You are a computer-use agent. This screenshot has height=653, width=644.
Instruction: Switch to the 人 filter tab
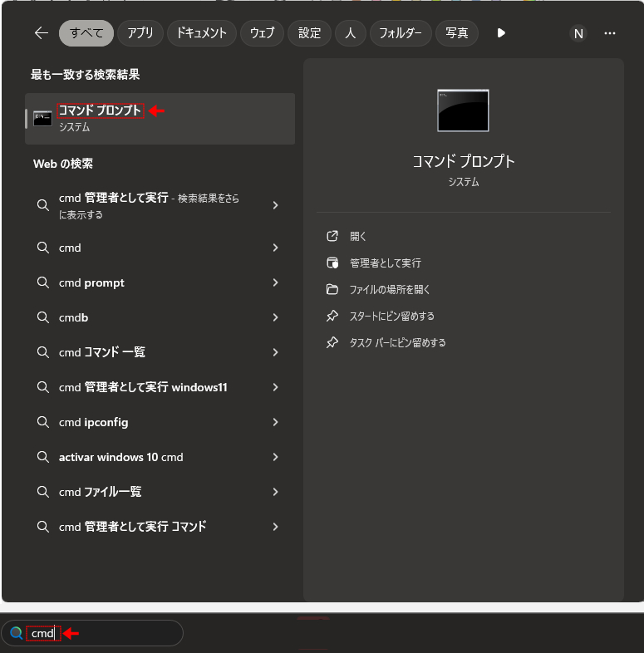pos(351,33)
